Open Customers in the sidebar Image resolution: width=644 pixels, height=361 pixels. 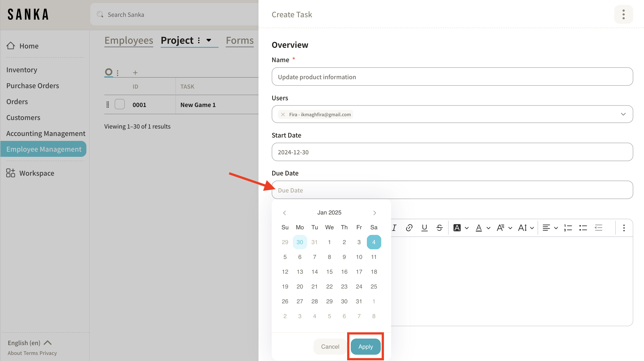pos(23,118)
